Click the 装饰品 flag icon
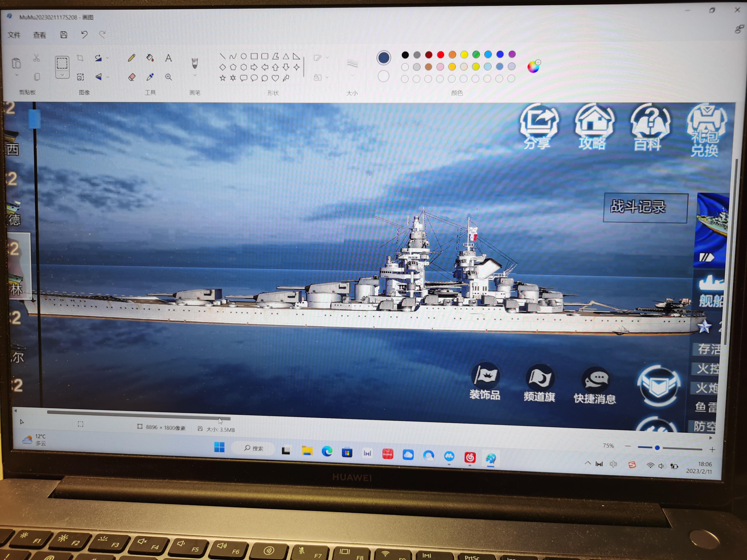The height and width of the screenshot is (560, 747). pos(485,382)
